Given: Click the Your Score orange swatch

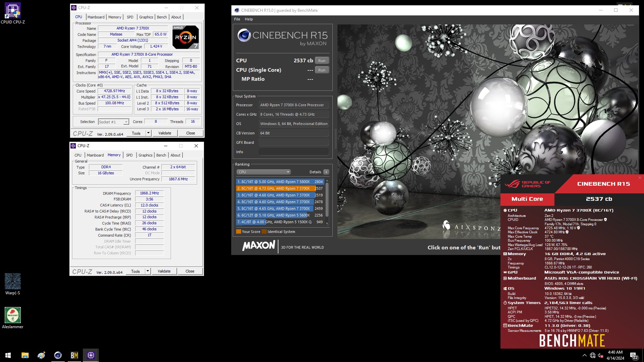Looking at the screenshot, I should [238, 232].
